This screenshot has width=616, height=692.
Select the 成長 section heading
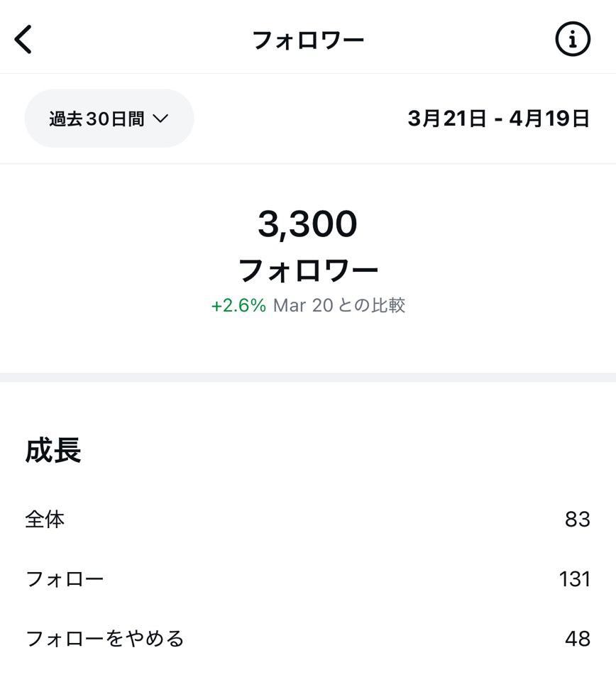[x=53, y=451]
